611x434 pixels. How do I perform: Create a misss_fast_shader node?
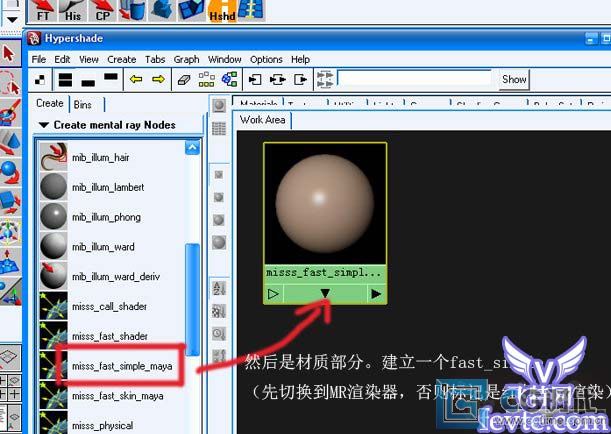(110, 336)
